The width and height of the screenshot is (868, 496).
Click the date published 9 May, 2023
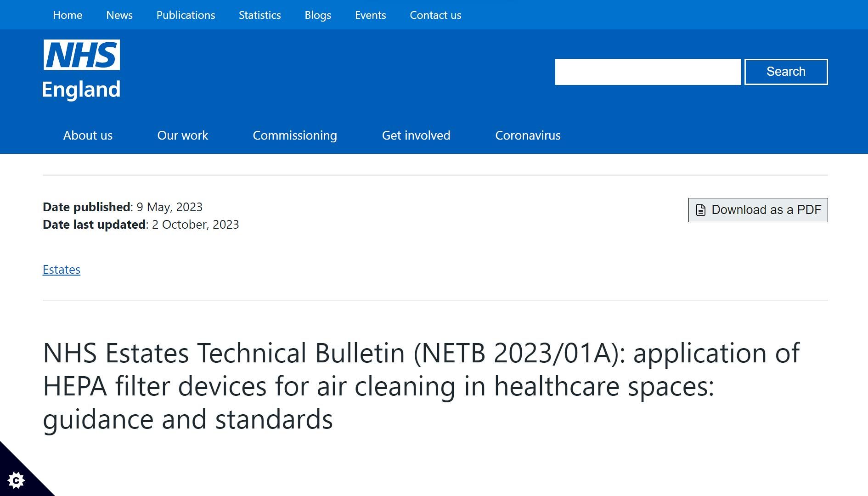(x=169, y=207)
